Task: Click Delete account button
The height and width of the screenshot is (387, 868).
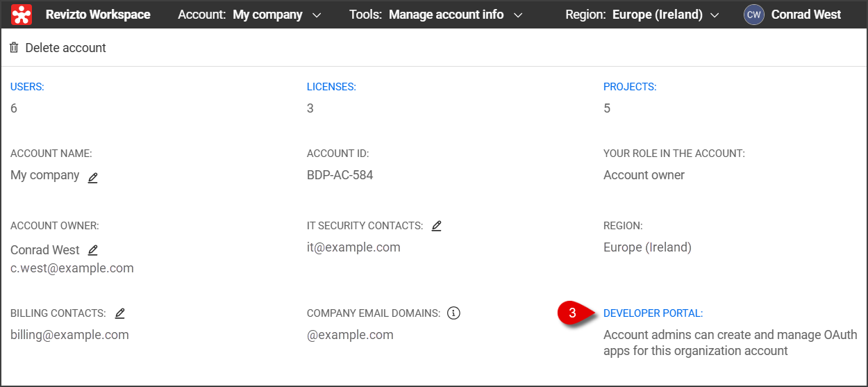Action: click(x=58, y=48)
